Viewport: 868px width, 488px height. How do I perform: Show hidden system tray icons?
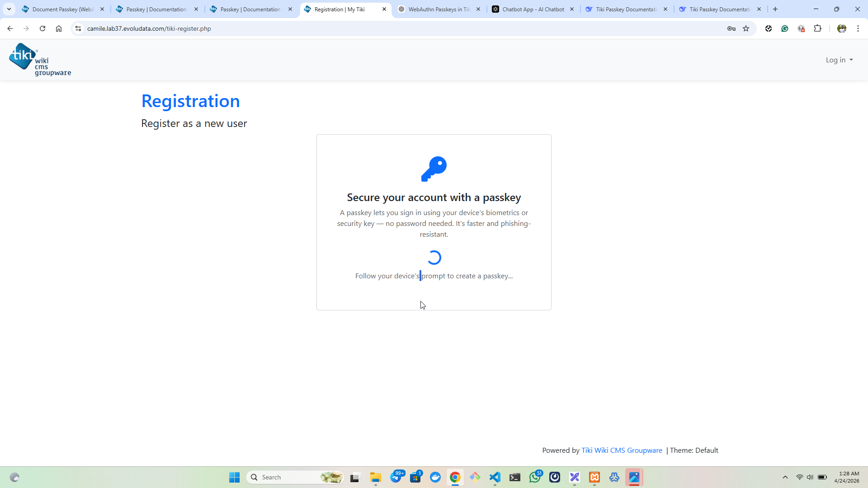tap(785, 477)
